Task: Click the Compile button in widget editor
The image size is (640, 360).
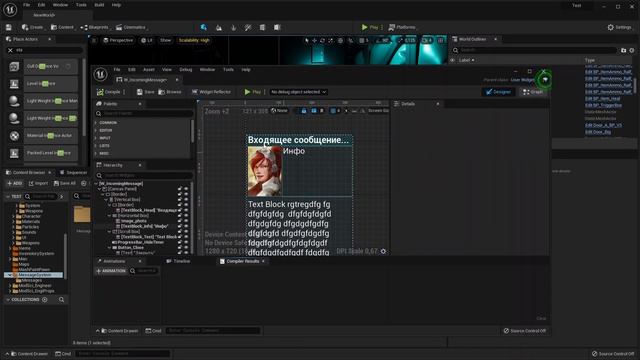Action: click(109, 92)
